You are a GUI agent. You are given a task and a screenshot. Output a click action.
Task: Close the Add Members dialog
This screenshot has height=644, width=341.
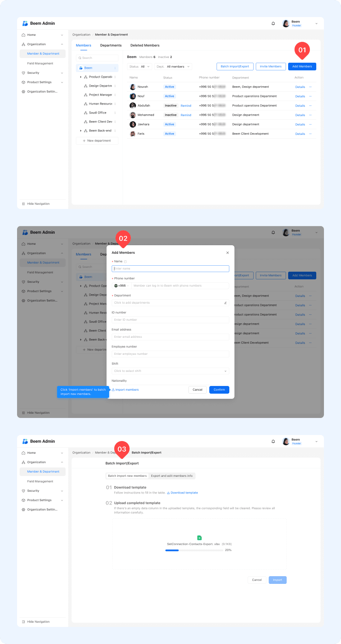click(227, 252)
